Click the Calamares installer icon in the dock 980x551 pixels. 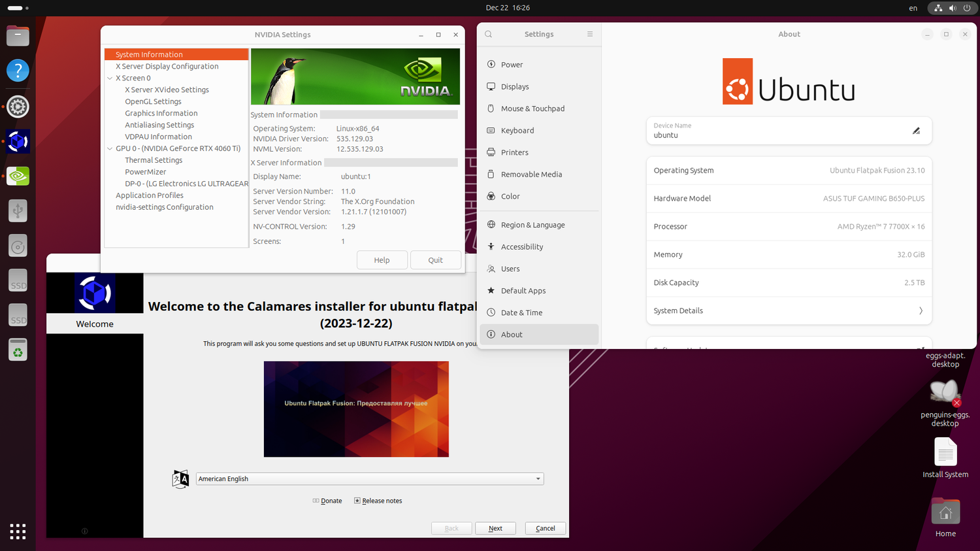[x=18, y=141]
